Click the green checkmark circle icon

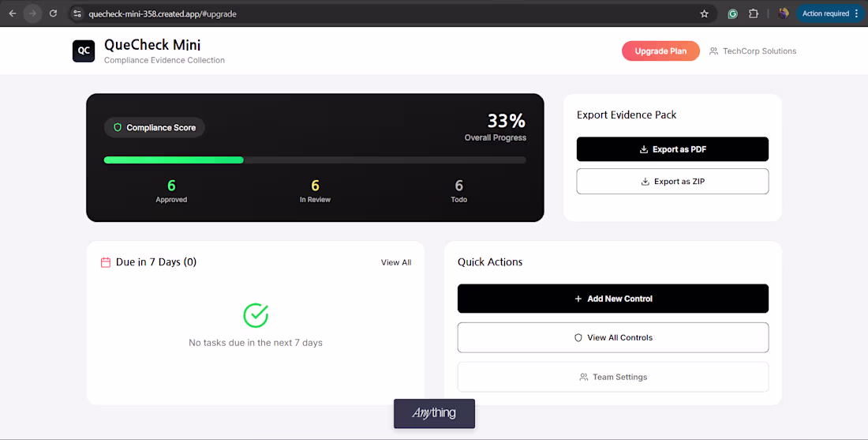coord(256,315)
